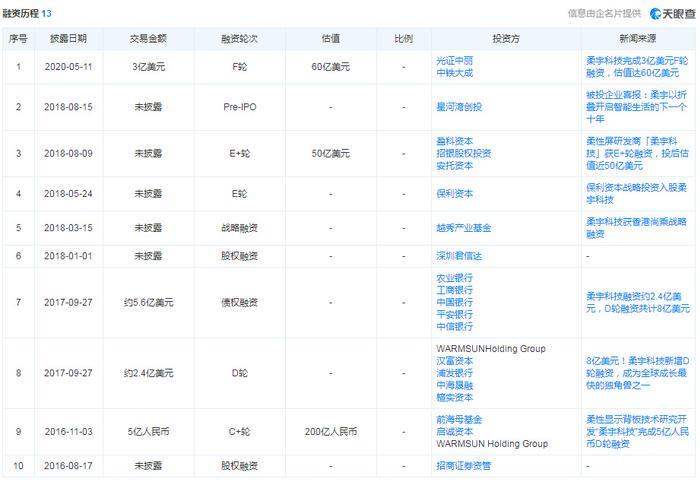Open investor link 越秀产业基金
This screenshot has height=482, width=700.
(463, 228)
